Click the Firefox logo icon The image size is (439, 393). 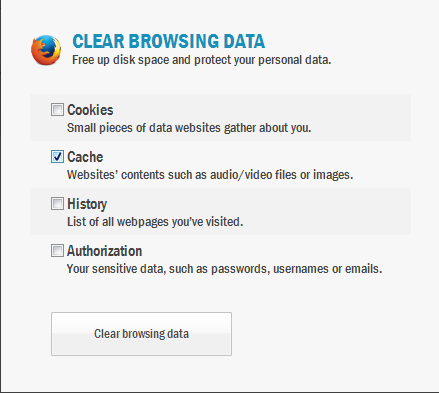pyautogui.click(x=46, y=50)
